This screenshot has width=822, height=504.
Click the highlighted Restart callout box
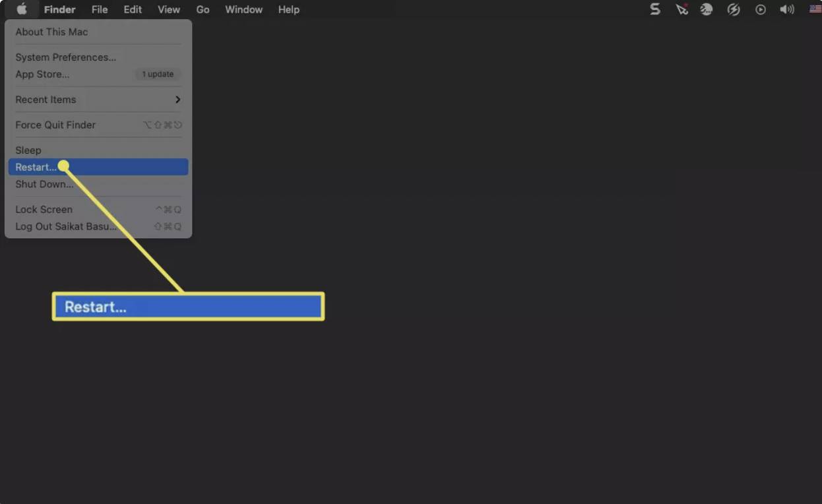click(188, 305)
